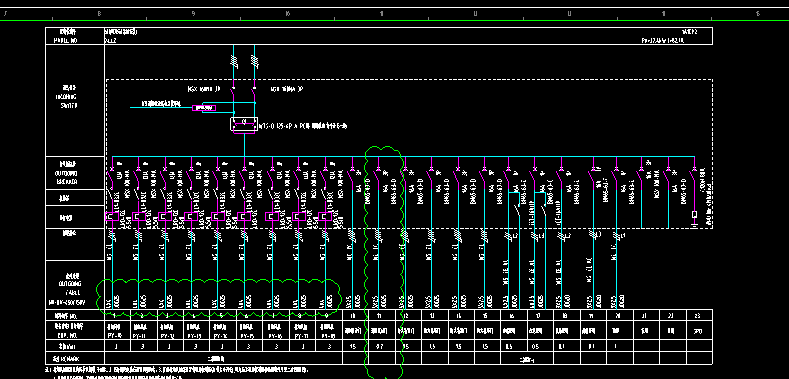Click ruler column marker 9 at top

coord(193,14)
